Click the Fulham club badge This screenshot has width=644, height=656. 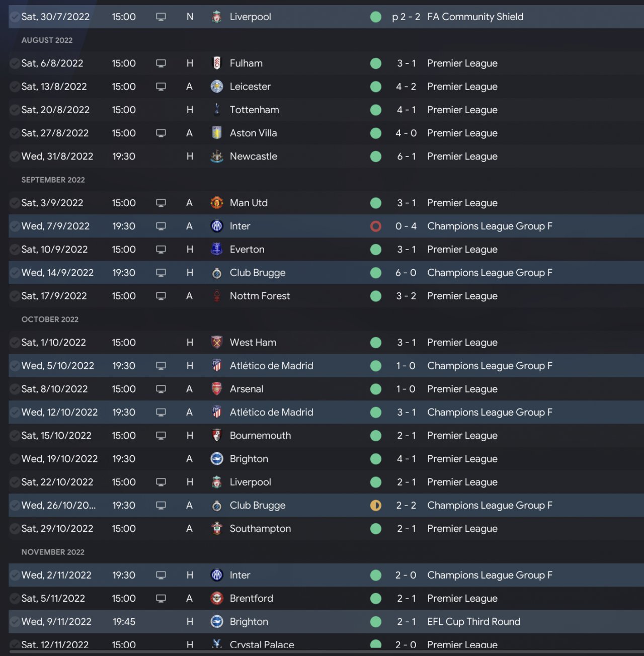217,63
